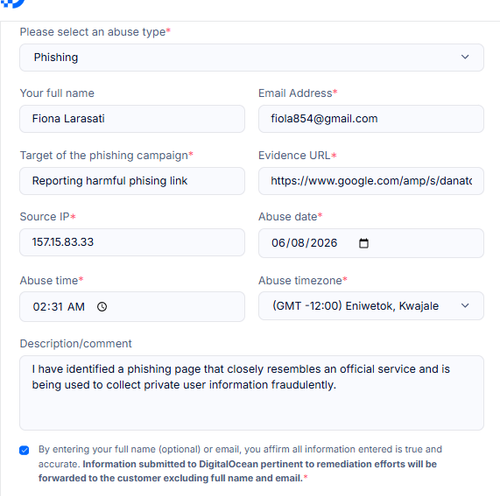Click the Source IP field showing 157.15.83.33

(132, 242)
